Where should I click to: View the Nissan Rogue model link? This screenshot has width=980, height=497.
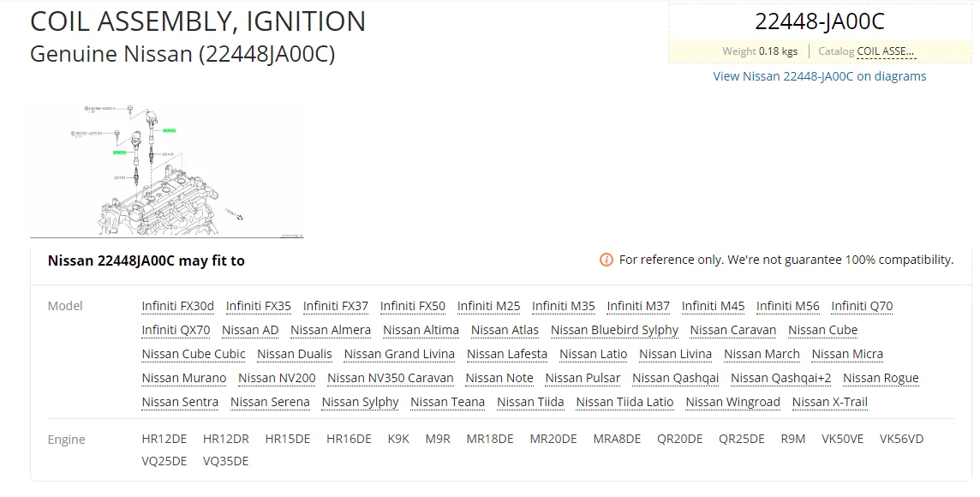[x=881, y=378]
